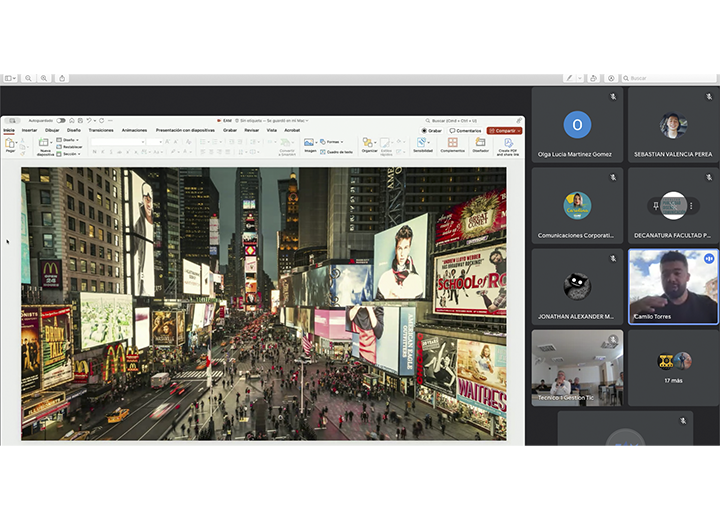This screenshot has height=520, width=720.
Task: Click the Formas shapes icon
Action: [323, 142]
